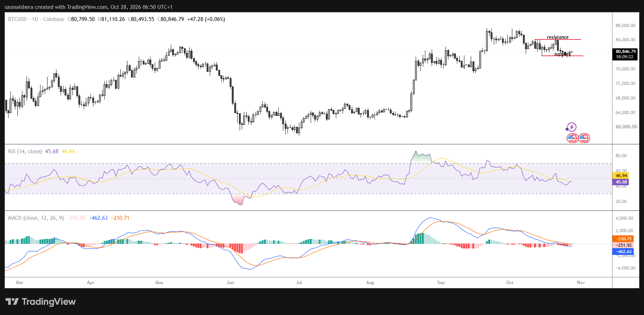
Task: Click the Nov label on time axis
Action: tap(581, 283)
